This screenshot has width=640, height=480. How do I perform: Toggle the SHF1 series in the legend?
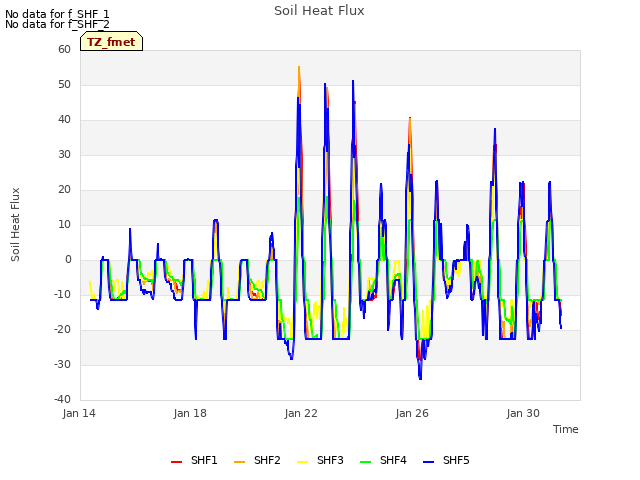click(x=194, y=460)
